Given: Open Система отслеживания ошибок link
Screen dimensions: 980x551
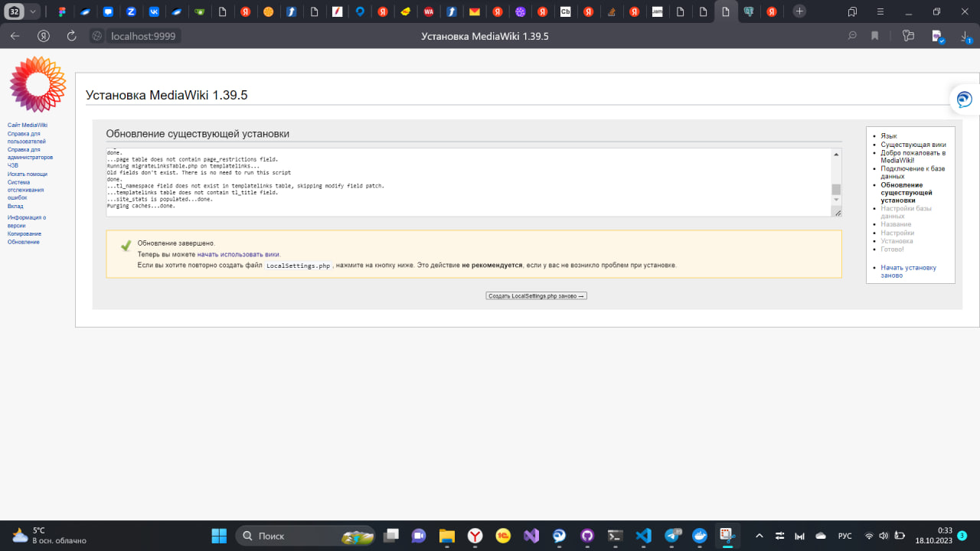Looking at the screenshot, I should (26, 190).
